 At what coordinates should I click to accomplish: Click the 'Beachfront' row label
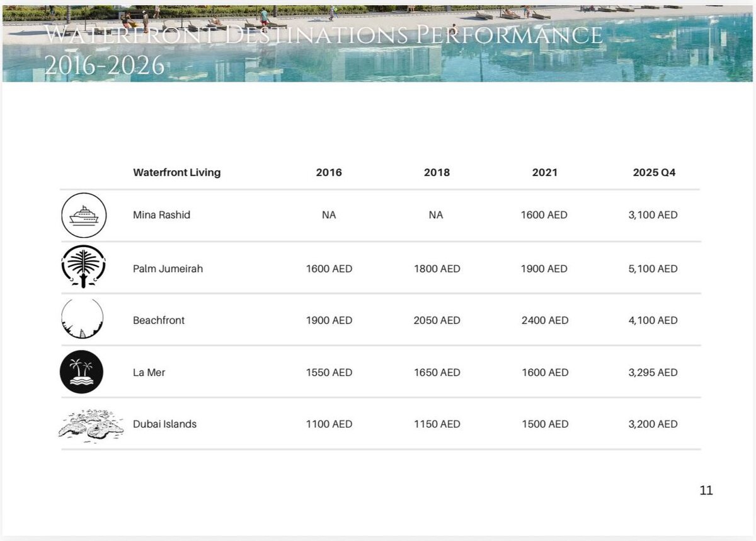159,320
